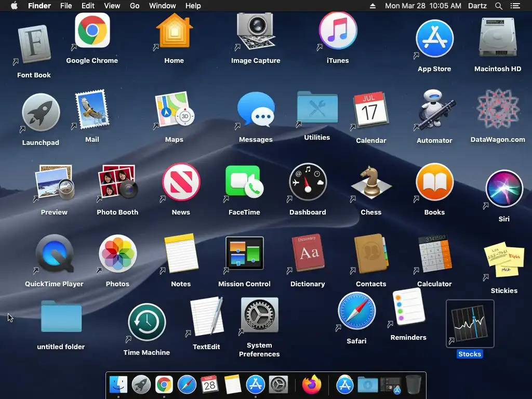Open the Finder menu
This screenshot has height=399, width=532.
tap(39, 6)
